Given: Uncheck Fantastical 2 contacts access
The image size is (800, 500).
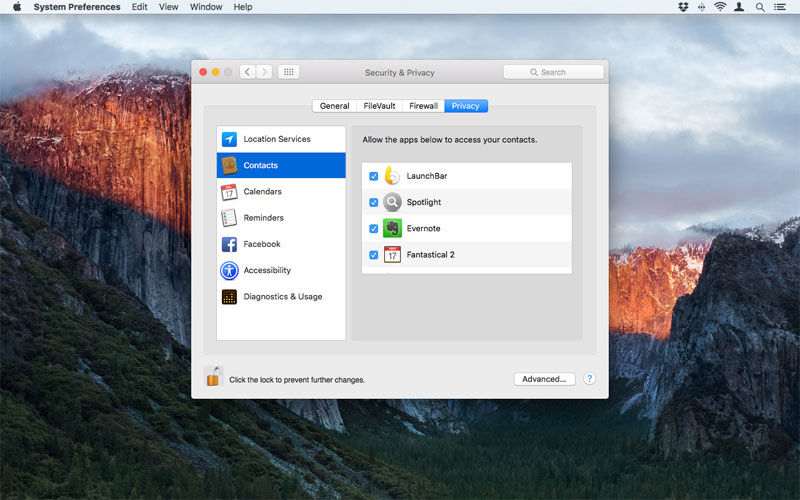Looking at the screenshot, I should [373, 255].
